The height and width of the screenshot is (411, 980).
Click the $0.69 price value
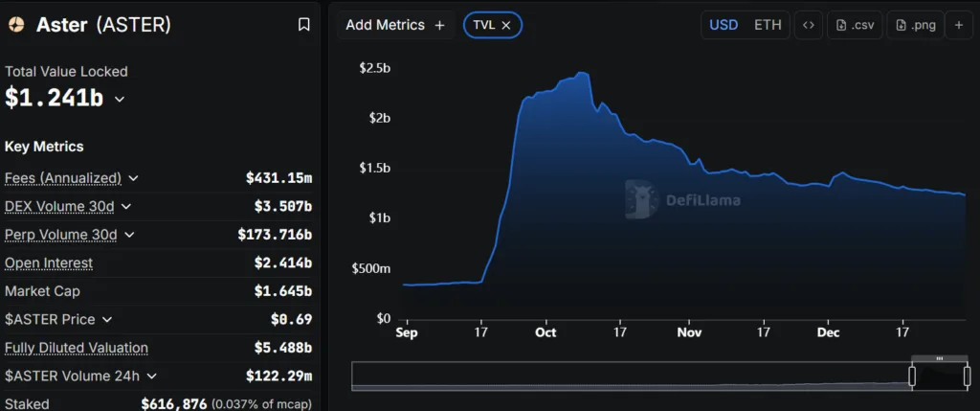[x=291, y=319]
